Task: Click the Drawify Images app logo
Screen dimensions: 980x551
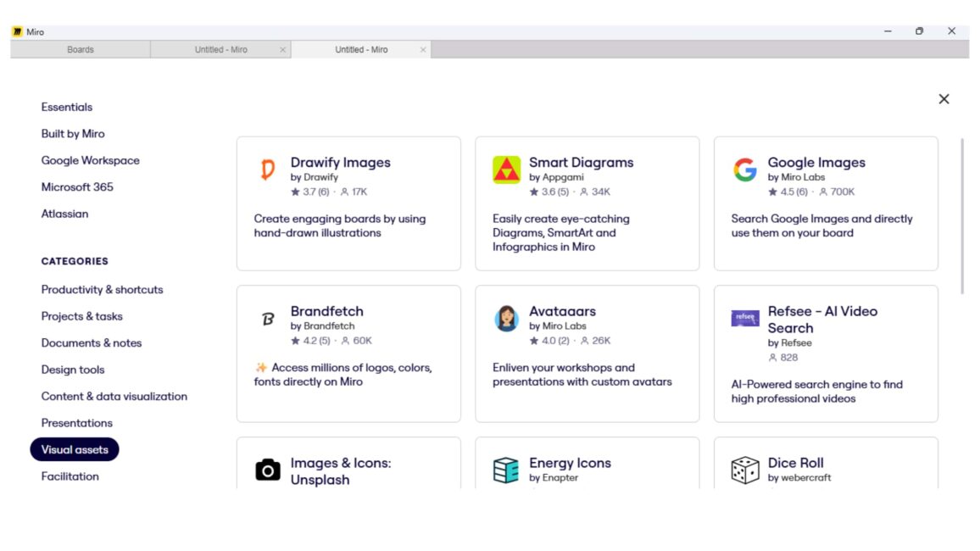Action: point(268,170)
